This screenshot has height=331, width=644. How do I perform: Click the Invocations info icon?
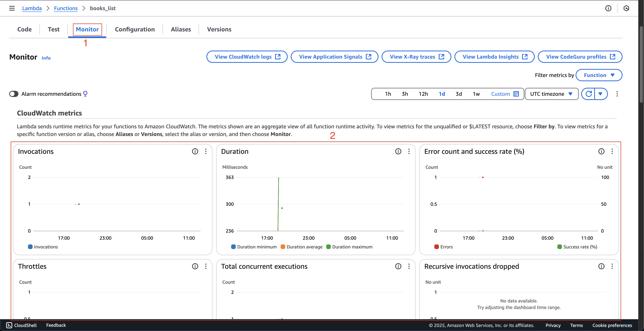[195, 151]
